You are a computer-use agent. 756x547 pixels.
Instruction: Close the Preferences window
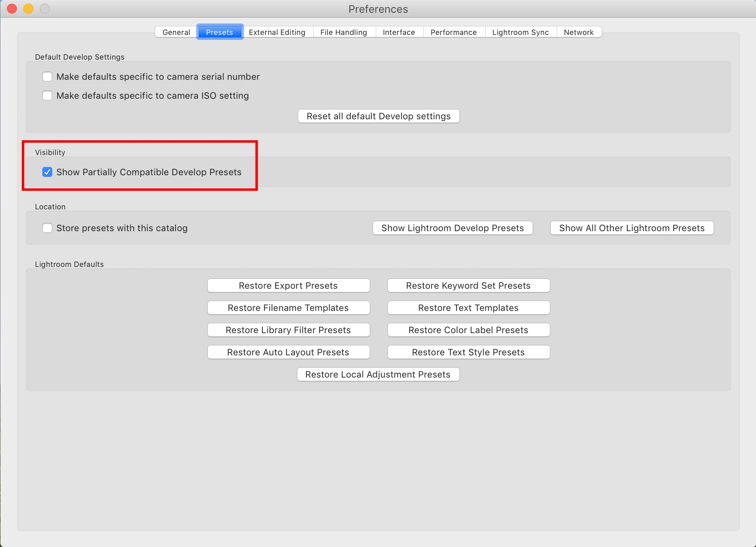pyautogui.click(x=12, y=9)
